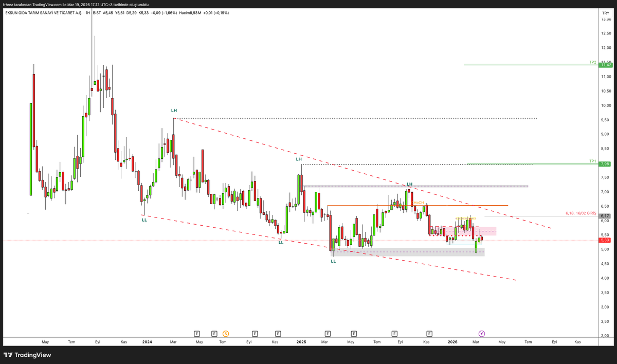Click the lowest LL label below the gray zone
The height and width of the screenshot is (364, 617).
(333, 261)
